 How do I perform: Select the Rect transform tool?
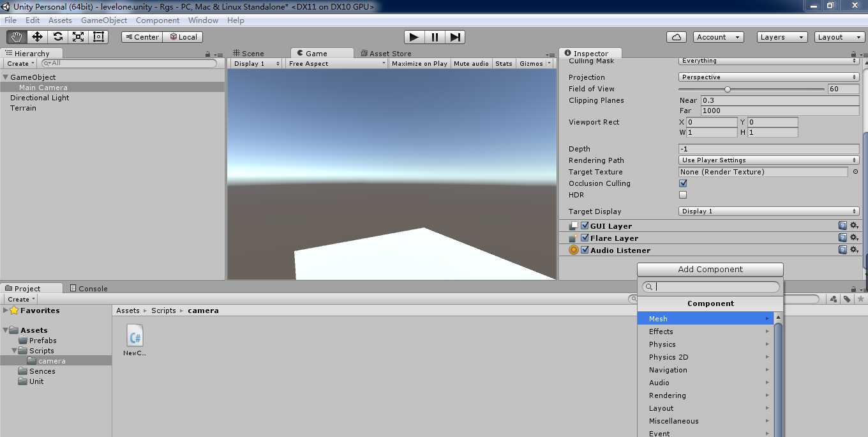coord(98,37)
